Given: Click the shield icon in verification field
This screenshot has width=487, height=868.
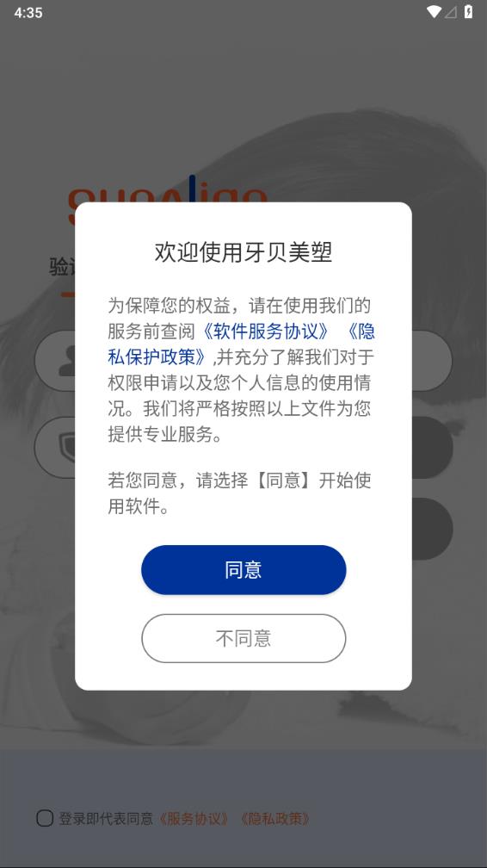Looking at the screenshot, I should point(67,447).
